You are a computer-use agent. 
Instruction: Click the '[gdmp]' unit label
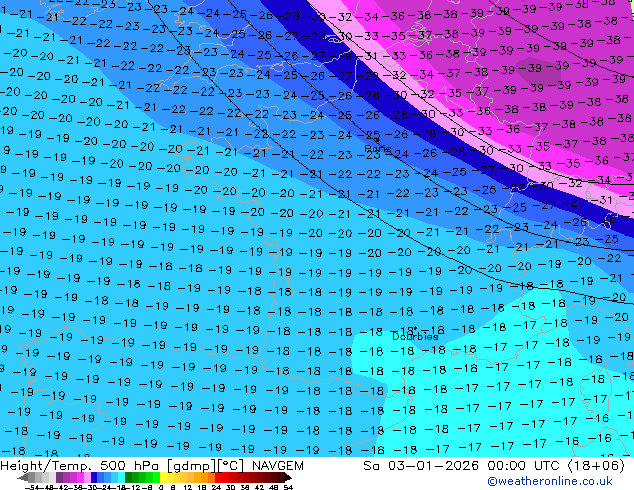tap(192, 466)
